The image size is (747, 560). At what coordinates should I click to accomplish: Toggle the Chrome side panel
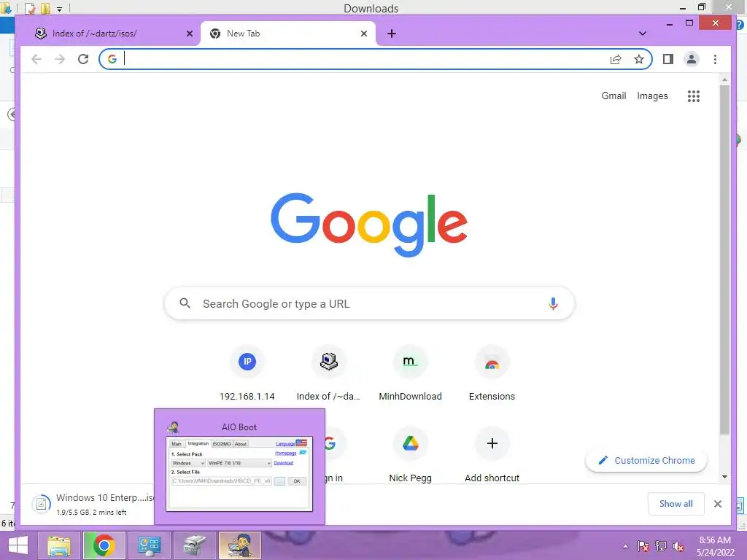[x=668, y=59]
